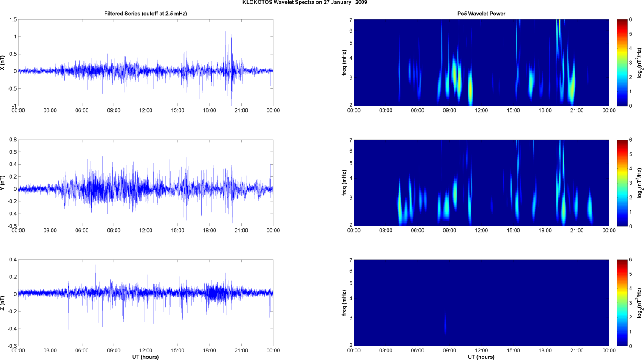Image resolution: width=644 pixels, height=360 pixels.
Task: Click the X (nT) axis label
Action: [3, 63]
